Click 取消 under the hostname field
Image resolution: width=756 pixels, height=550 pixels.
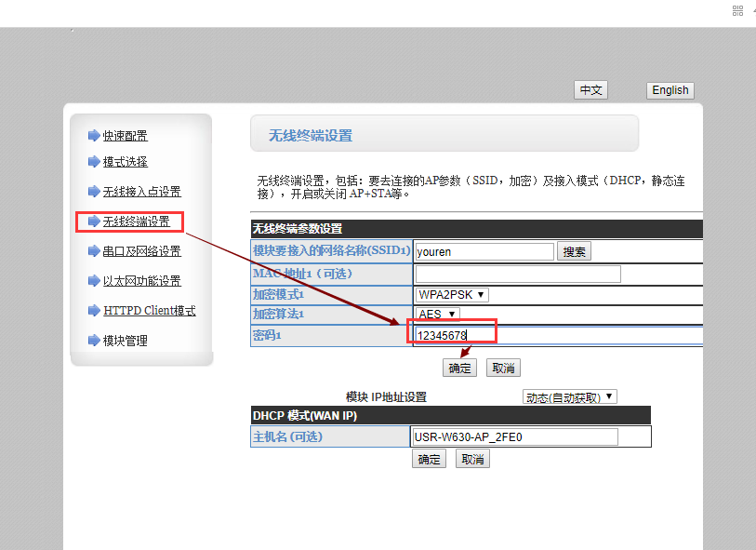coord(472,459)
